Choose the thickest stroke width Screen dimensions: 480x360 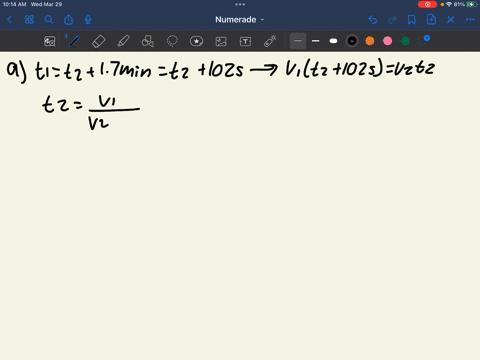(333, 41)
